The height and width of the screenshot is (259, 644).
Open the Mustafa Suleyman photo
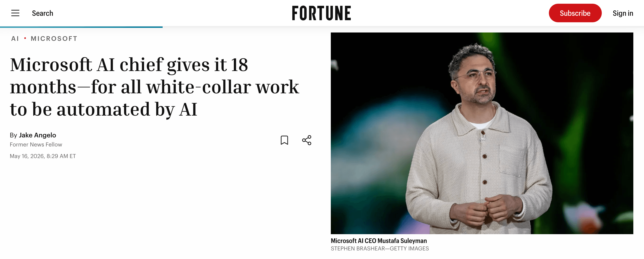(482, 133)
